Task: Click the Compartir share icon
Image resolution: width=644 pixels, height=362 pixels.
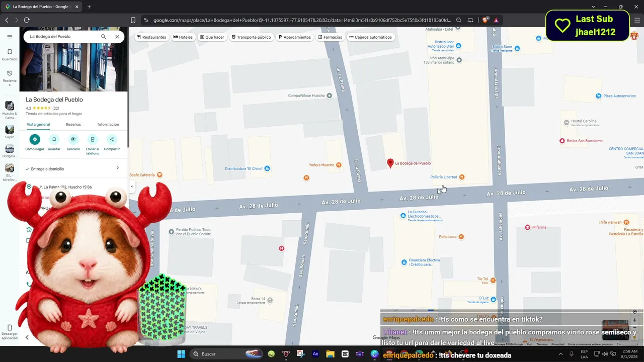Action: (x=112, y=139)
